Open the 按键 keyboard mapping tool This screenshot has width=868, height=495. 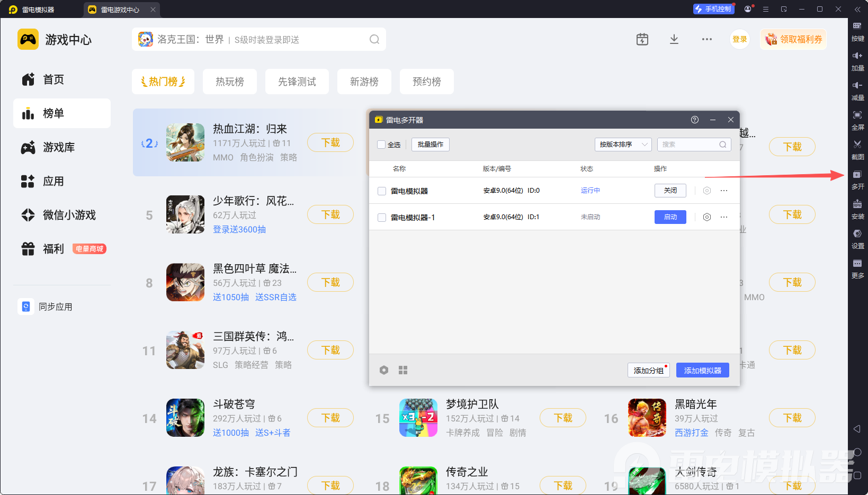tap(857, 31)
